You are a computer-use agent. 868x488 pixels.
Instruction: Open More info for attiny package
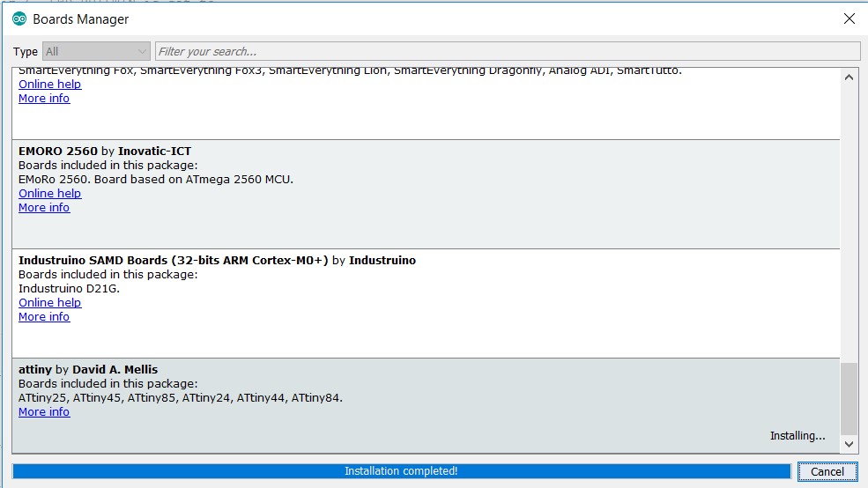coord(44,411)
